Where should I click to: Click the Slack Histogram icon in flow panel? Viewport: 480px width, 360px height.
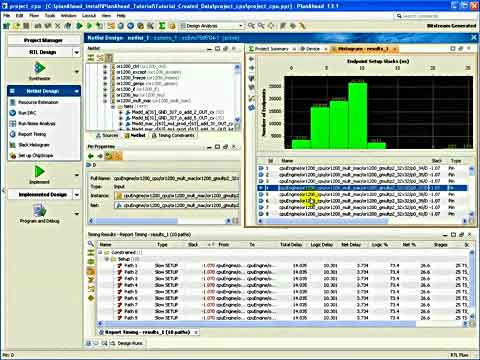click(x=13, y=145)
